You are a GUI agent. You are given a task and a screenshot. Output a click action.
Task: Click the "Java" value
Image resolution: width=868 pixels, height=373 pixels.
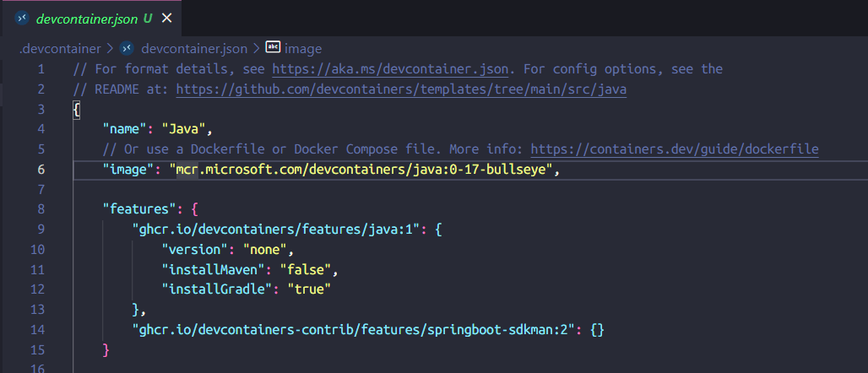click(183, 129)
